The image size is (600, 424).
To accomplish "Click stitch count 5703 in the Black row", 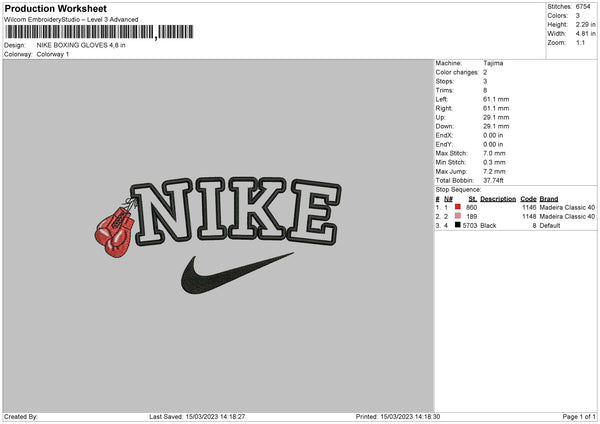I will click(470, 226).
